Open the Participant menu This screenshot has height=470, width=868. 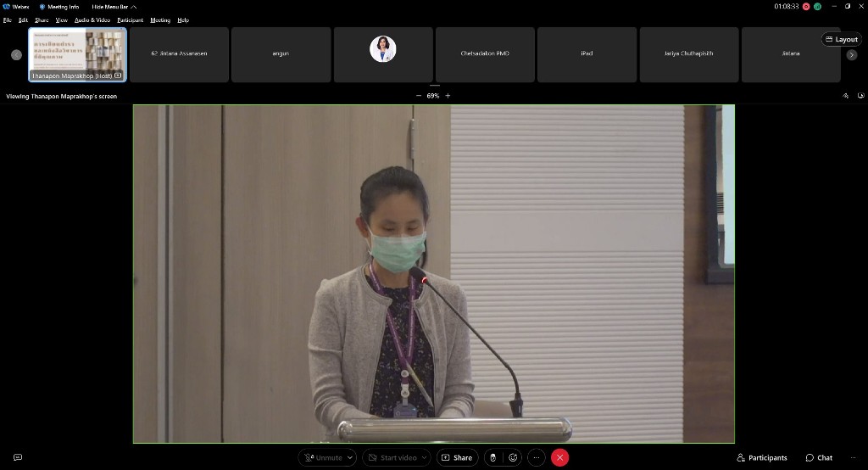tap(130, 20)
